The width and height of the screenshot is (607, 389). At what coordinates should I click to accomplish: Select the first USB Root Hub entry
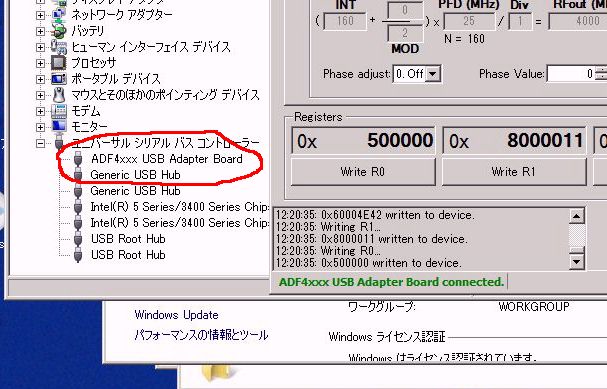coord(128,239)
